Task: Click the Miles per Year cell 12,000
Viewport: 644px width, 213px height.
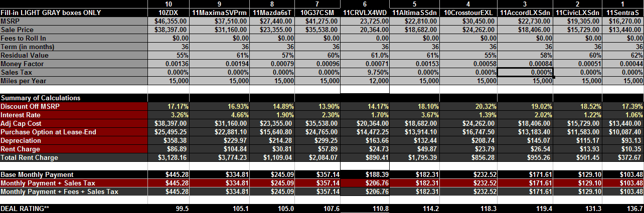Action: pos(365,81)
